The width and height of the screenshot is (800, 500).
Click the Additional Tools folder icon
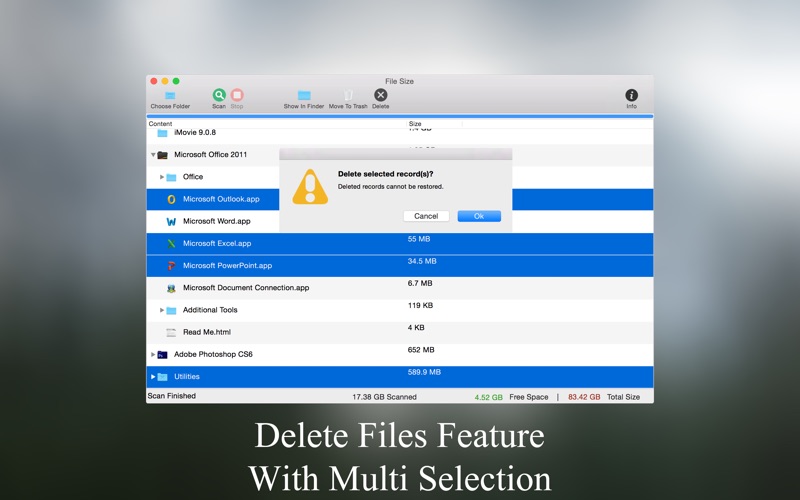171,311
